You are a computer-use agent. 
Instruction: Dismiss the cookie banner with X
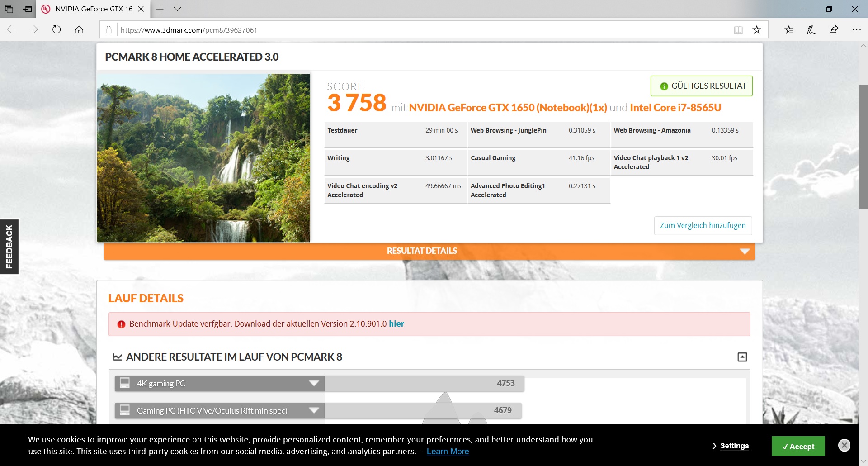pos(844,445)
